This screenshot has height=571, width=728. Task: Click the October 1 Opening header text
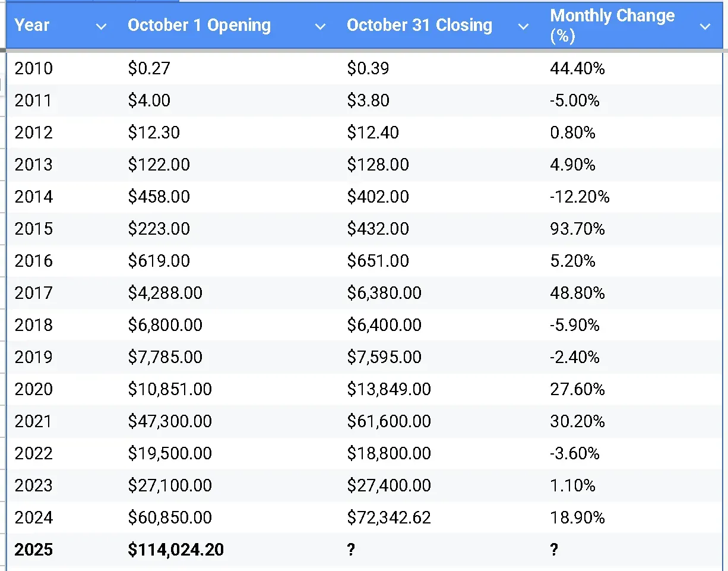pyautogui.click(x=199, y=26)
